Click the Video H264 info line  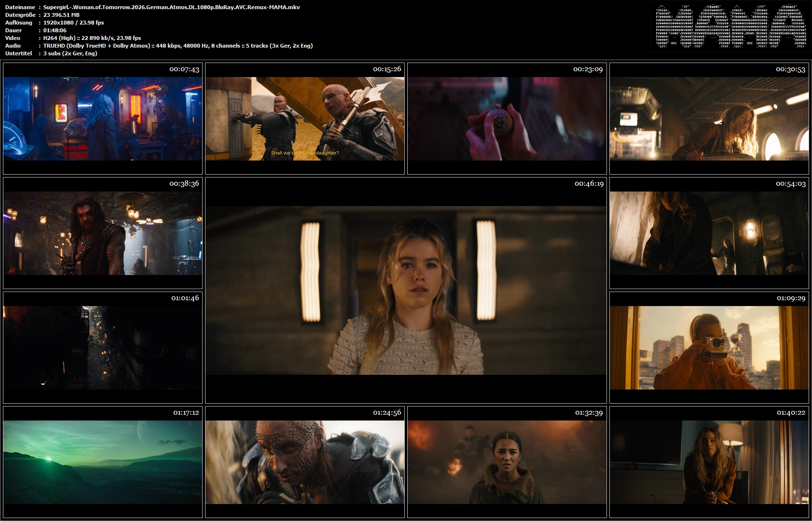click(x=92, y=38)
